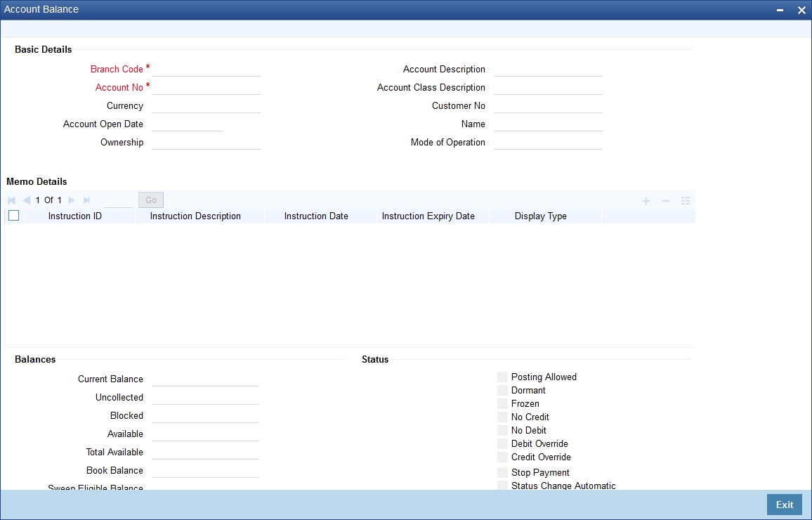
Task: Click the previous page arrow icon
Action: 27,200
